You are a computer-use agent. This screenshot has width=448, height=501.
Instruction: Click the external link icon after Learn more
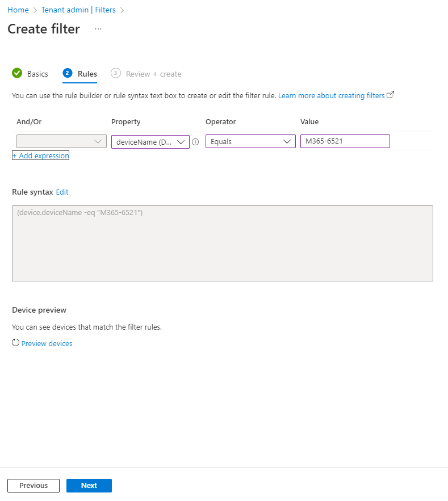(x=390, y=95)
